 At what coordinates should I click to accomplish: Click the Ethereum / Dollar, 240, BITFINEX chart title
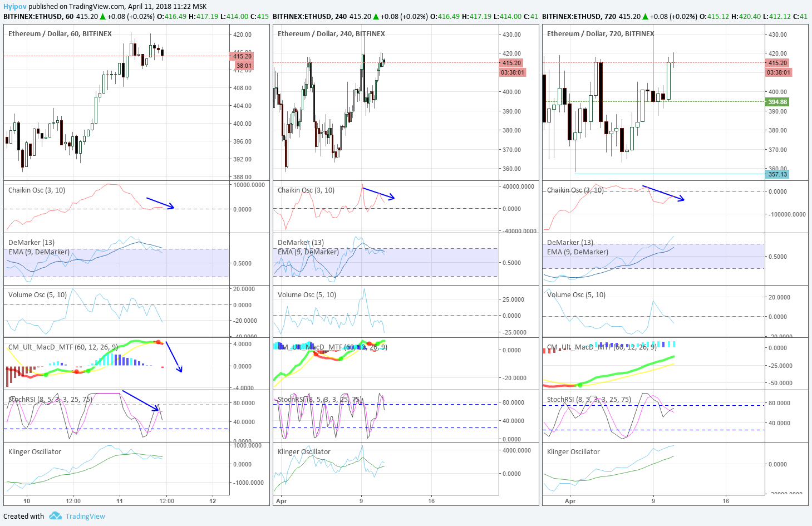point(331,33)
